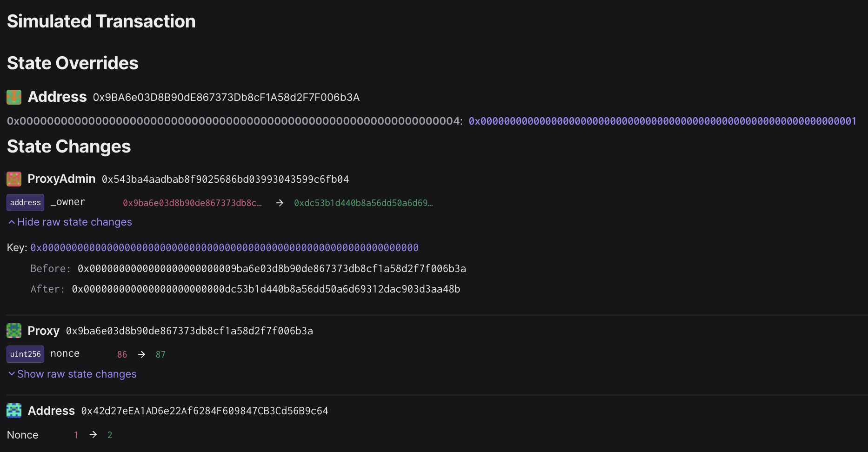Viewport: 868px width, 452px height.
Task: Click the arrow between Nonce 1 and 2
Action: 93,434
